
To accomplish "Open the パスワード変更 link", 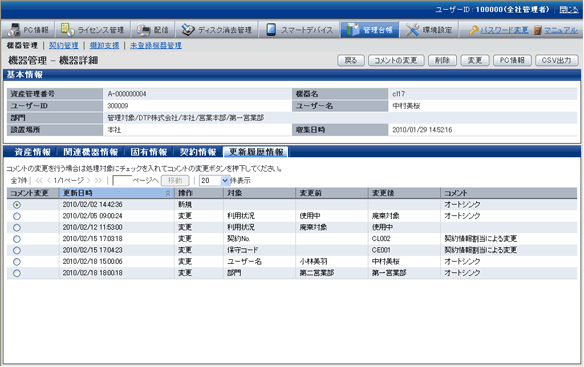I will pyautogui.click(x=504, y=30).
